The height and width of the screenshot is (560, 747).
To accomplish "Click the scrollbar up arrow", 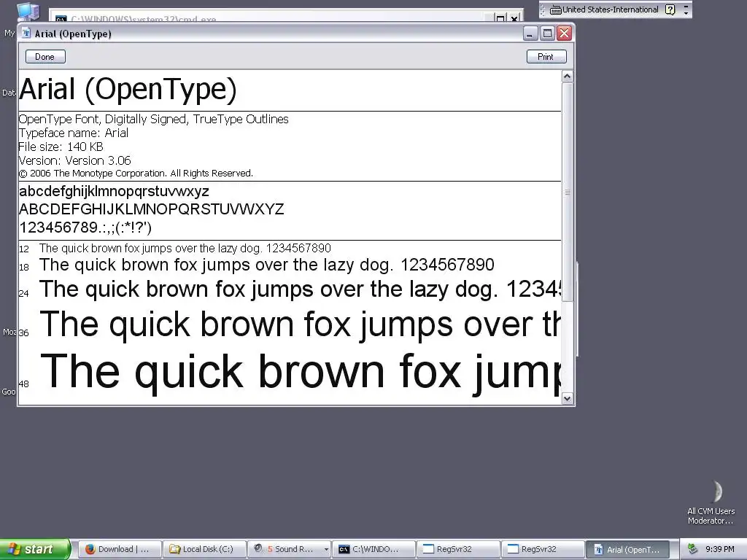I will click(567, 77).
